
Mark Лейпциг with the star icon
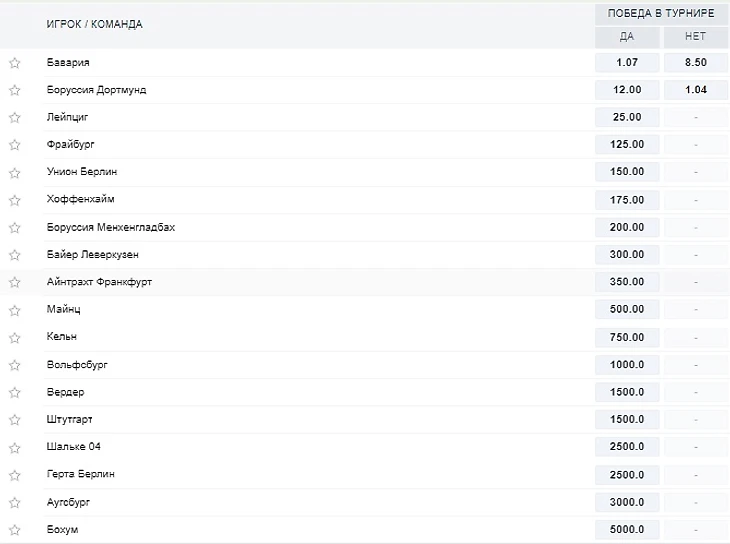tap(15, 117)
